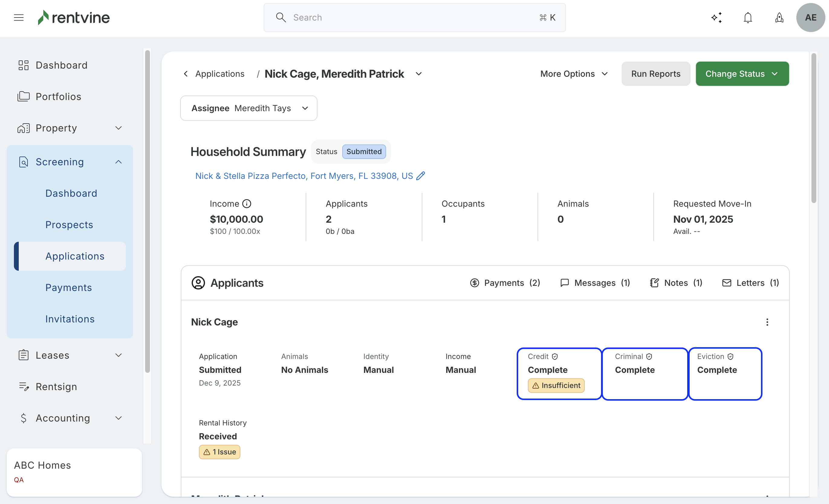Click the back arrow before Applications breadcrumb
The height and width of the screenshot is (504, 829).
tap(185, 74)
